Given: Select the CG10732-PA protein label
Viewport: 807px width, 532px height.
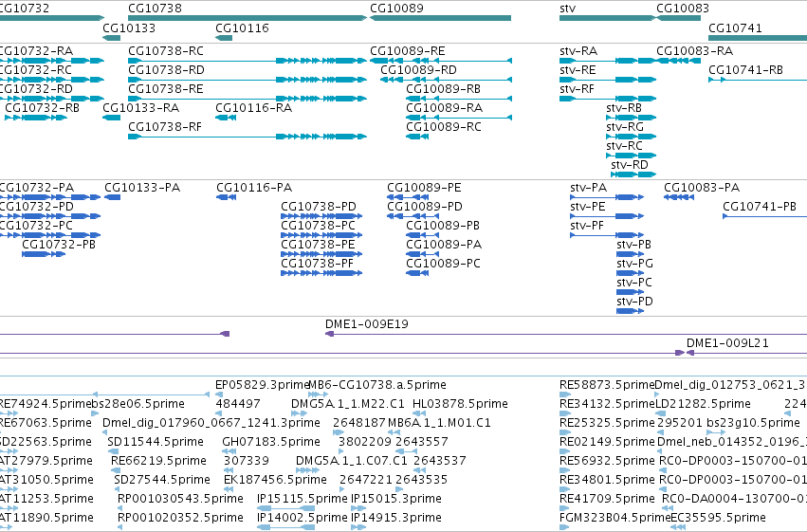Looking at the screenshot, I should [x=35, y=188].
